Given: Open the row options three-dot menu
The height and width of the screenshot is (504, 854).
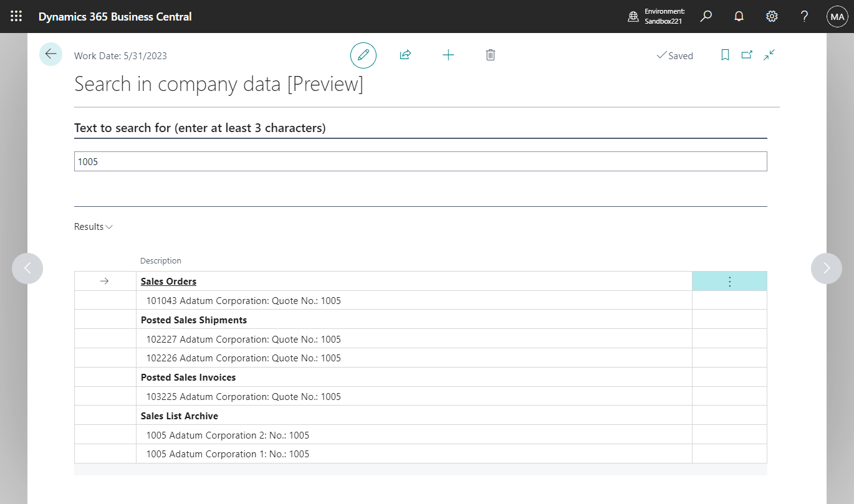Looking at the screenshot, I should tap(729, 281).
